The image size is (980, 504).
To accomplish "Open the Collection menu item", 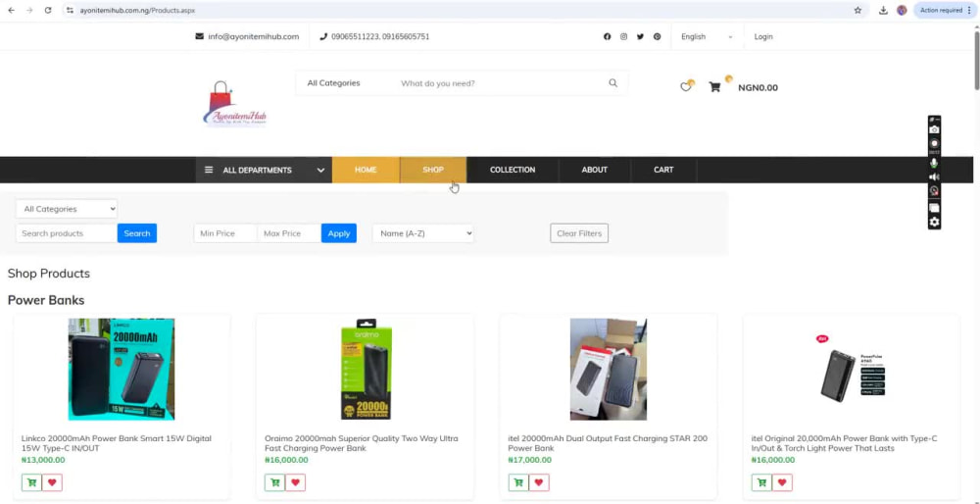I will point(513,170).
